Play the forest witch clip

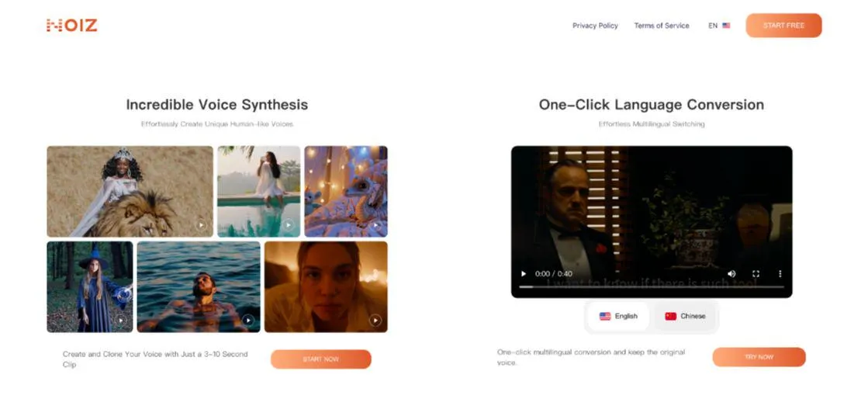click(121, 320)
